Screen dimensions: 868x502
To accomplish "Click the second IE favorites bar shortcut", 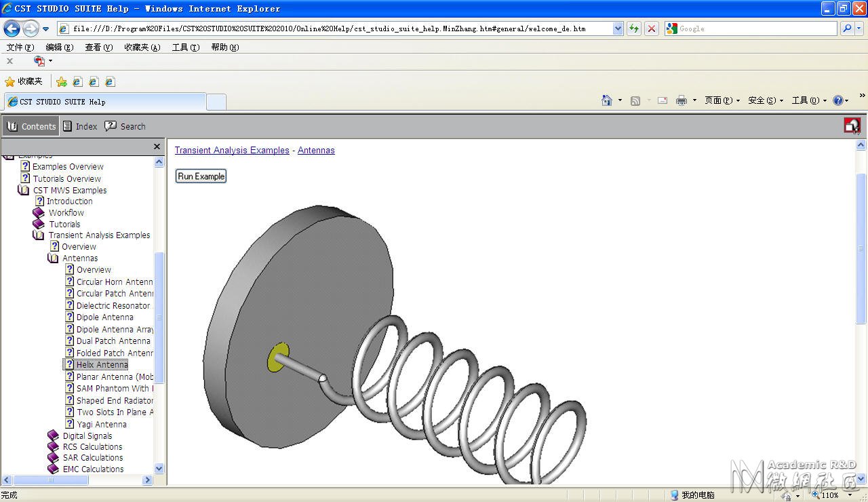I will click(94, 81).
